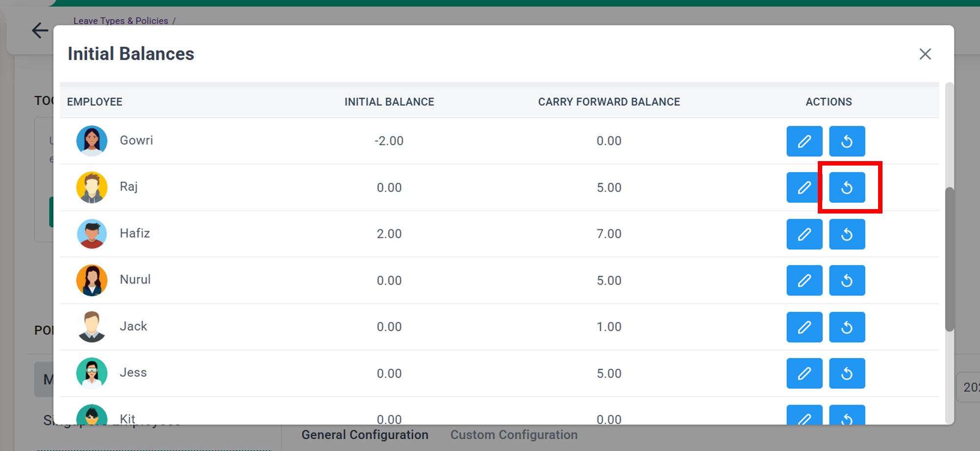Edit Hafiz's balance row
The height and width of the screenshot is (451, 980).
(x=804, y=234)
